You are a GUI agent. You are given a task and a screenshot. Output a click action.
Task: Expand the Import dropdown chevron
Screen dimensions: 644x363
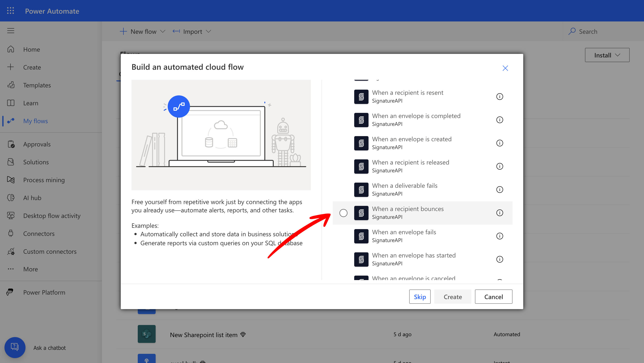tap(208, 32)
